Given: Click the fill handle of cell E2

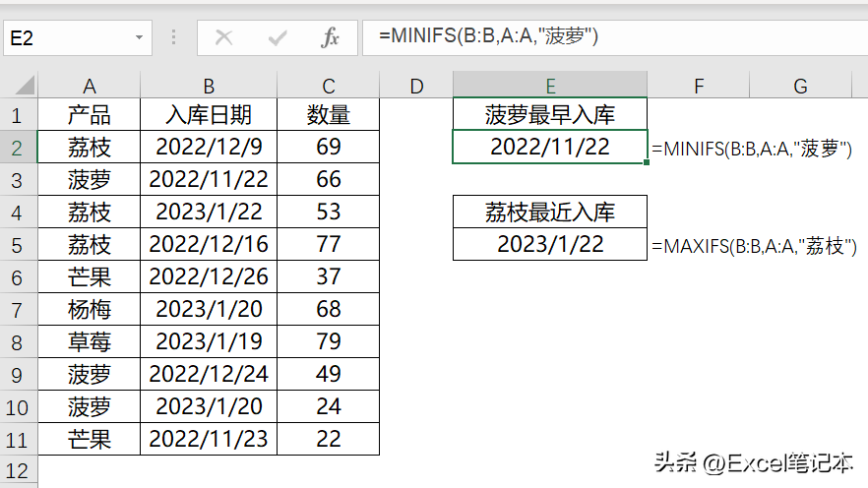Looking at the screenshot, I should pyautogui.click(x=647, y=162).
